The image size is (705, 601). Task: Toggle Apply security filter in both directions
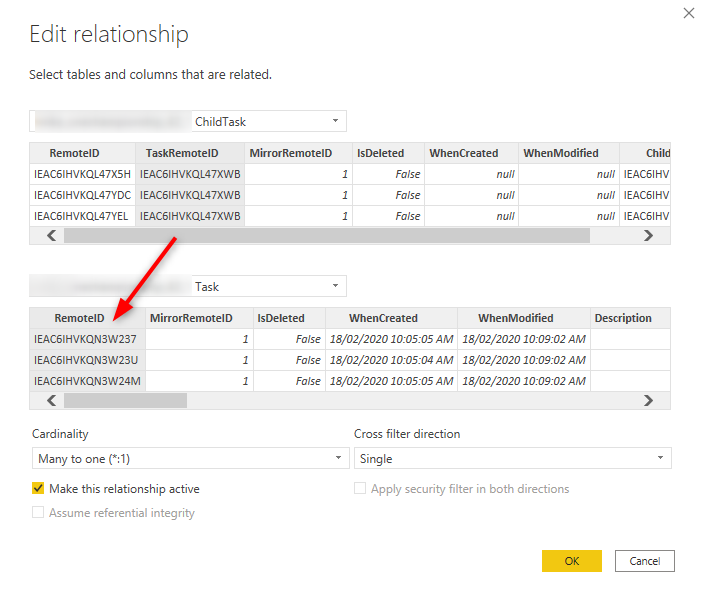pyautogui.click(x=360, y=488)
